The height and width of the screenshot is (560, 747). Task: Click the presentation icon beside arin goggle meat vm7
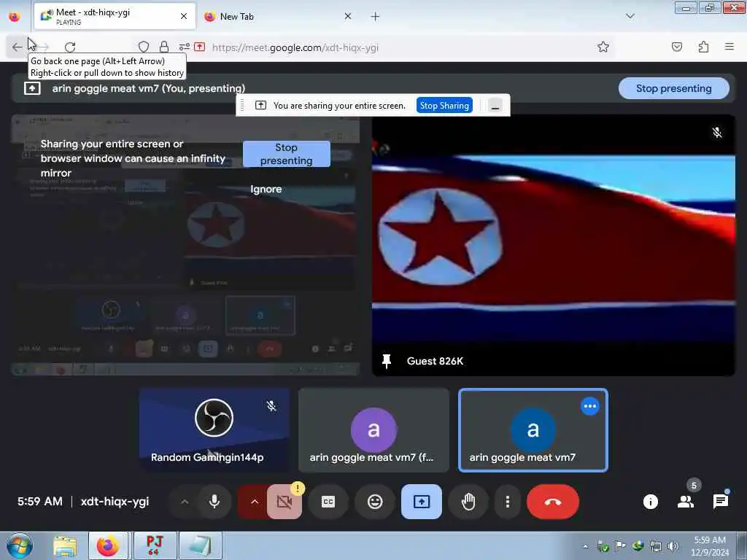click(32, 88)
